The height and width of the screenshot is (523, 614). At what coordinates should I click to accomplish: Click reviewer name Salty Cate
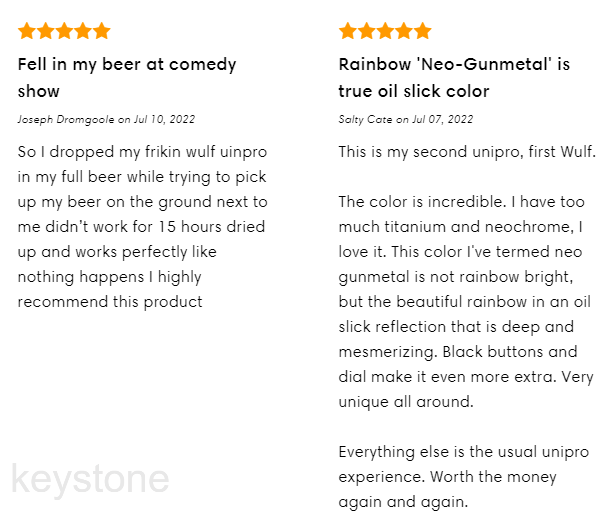pos(365,119)
